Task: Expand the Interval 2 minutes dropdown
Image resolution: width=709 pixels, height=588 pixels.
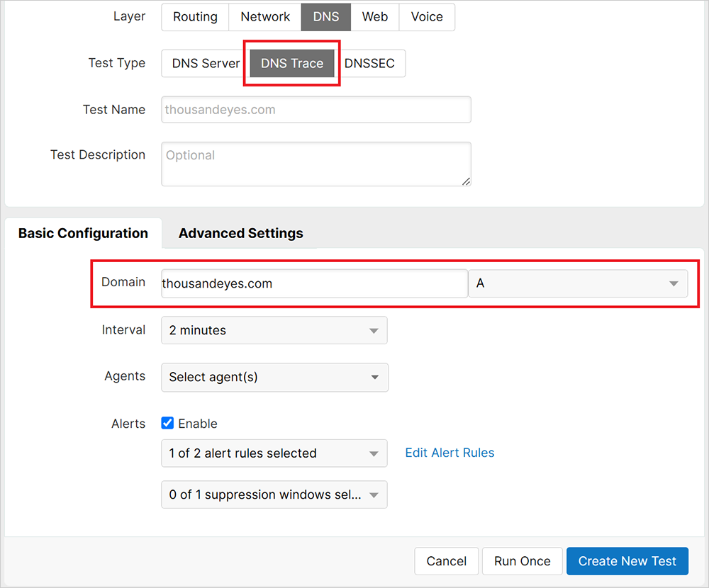Action: pos(274,330)
